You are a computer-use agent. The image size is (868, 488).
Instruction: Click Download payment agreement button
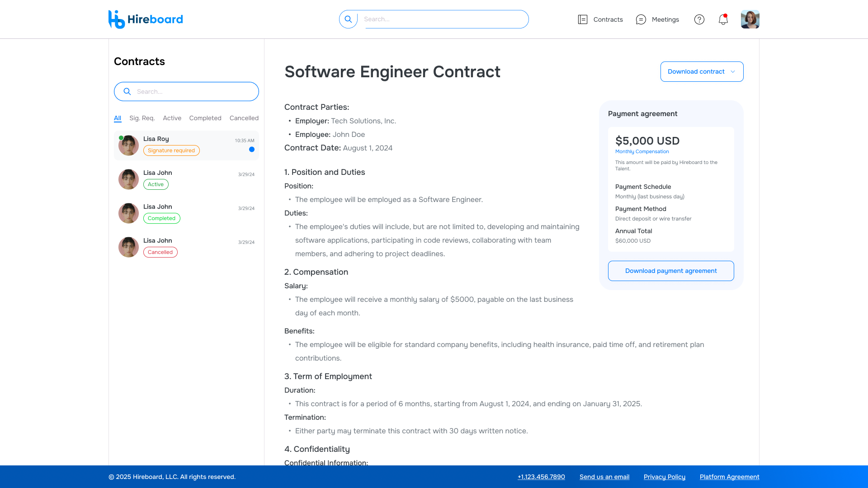671,271
